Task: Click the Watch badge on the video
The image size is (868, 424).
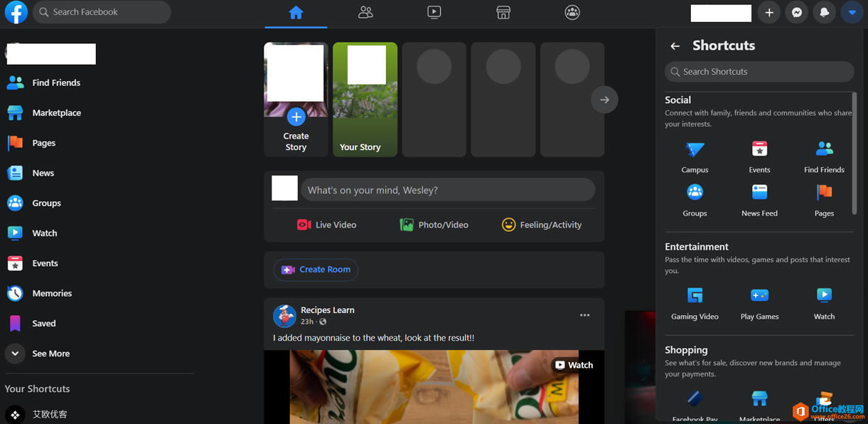Action: pos(574,365)
